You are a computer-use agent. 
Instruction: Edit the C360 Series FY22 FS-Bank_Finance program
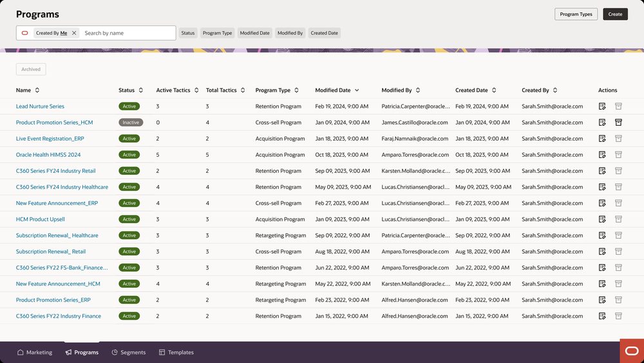(x=602, y=268)
